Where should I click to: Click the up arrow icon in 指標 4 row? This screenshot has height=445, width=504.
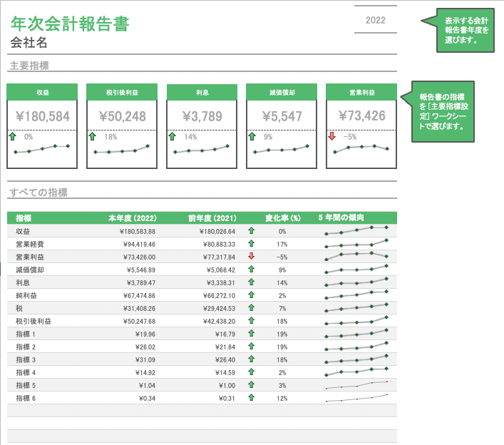(252, 372)
